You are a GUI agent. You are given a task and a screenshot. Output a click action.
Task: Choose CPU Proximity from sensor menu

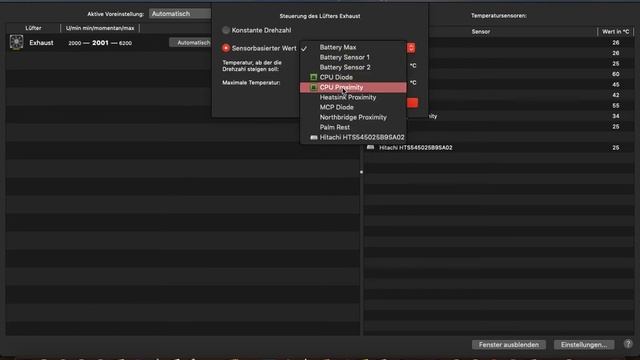[x=353, y=87]
